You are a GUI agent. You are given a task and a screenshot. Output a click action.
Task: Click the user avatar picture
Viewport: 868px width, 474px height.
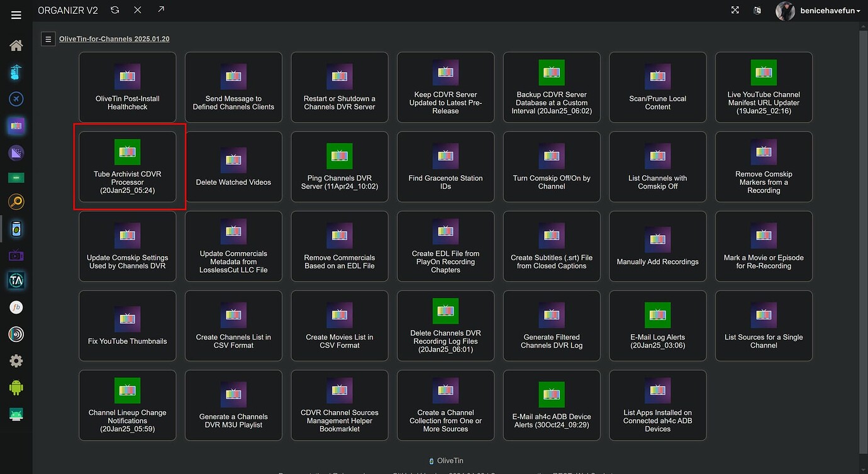[785, 11]
